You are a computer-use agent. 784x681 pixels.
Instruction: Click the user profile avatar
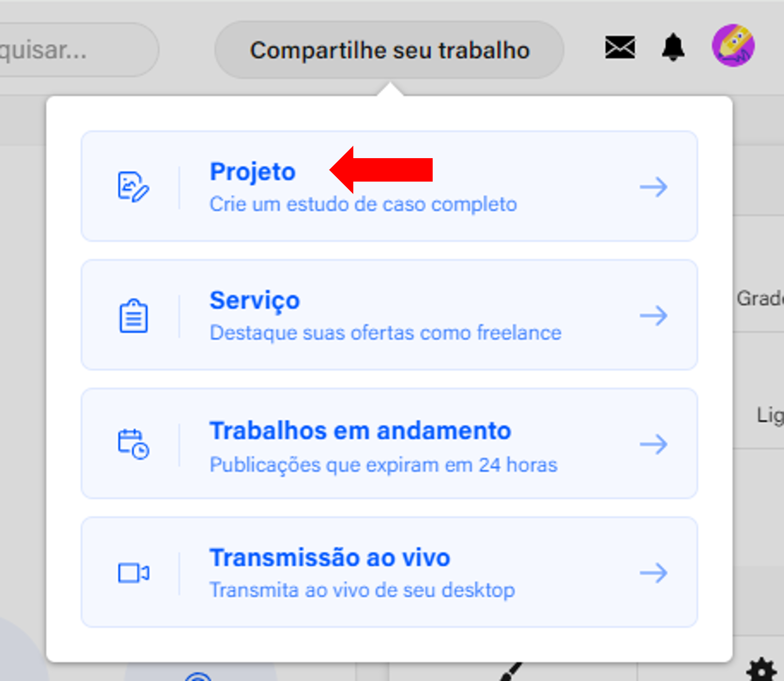pos(733,46)
